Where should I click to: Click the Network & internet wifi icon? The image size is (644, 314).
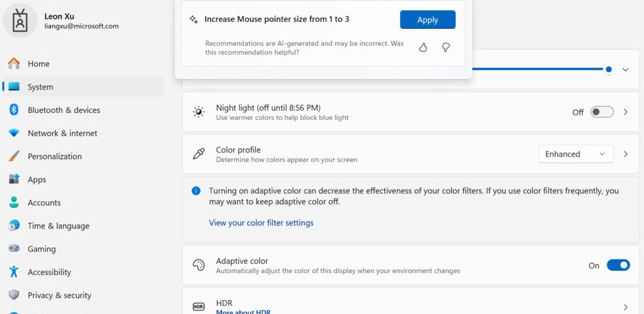pyautogui.click(x=14, y=133)
